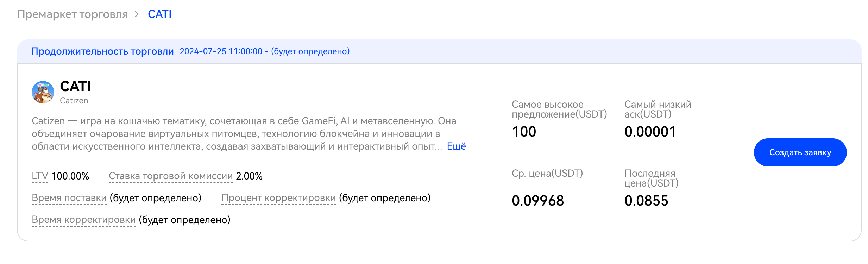Click the Время поставки label

coord(69,198)
